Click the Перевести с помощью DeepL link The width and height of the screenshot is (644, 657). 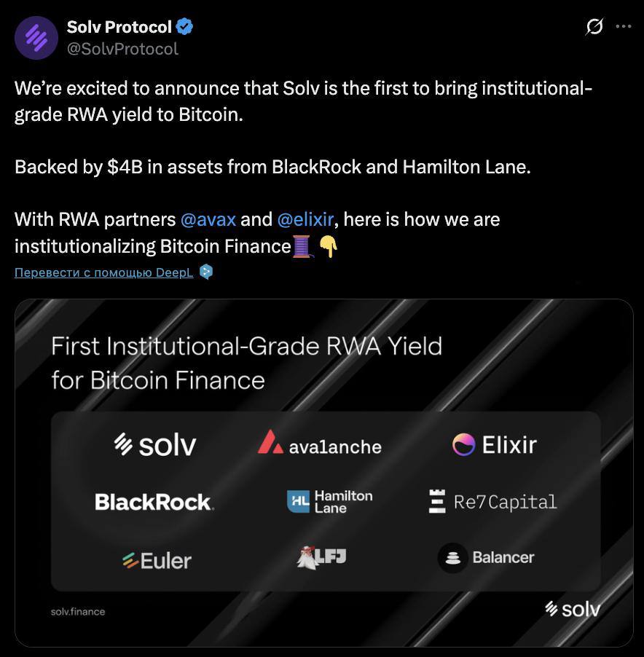(x=104, y=272)
